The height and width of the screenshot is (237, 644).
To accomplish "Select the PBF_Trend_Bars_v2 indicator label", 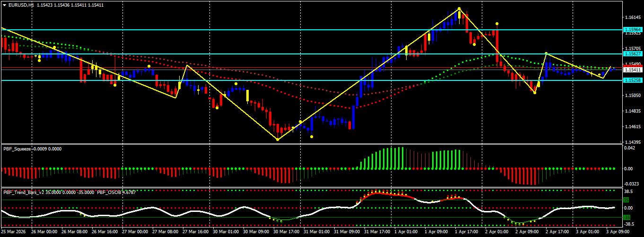I will (x=23, y=192).
